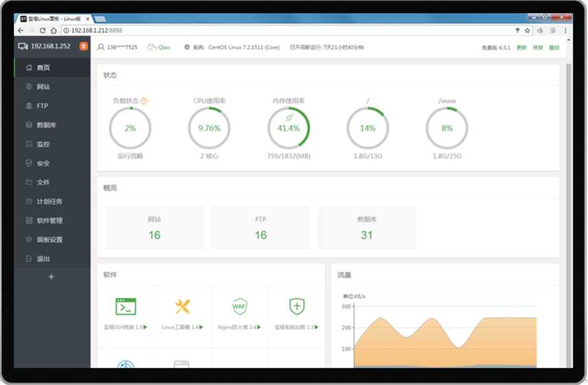The image size is (588, 385).
Task: Open the FTP overview card showing 16
Action: [260, 228]
